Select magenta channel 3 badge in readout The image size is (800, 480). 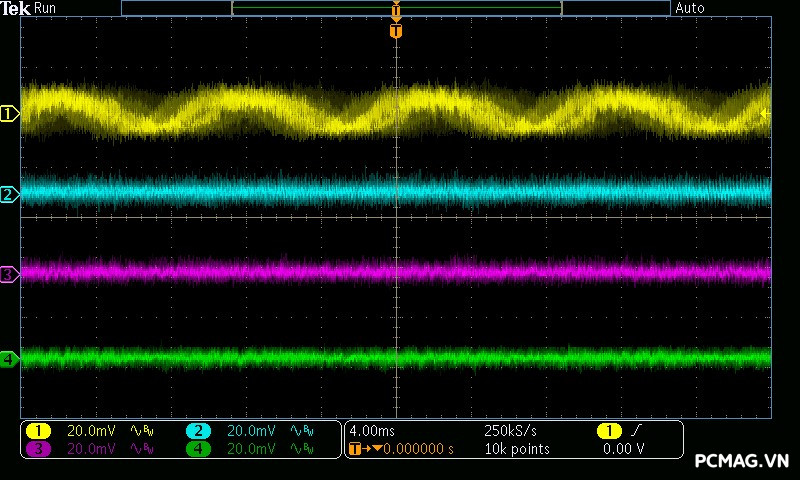(38, 449)
